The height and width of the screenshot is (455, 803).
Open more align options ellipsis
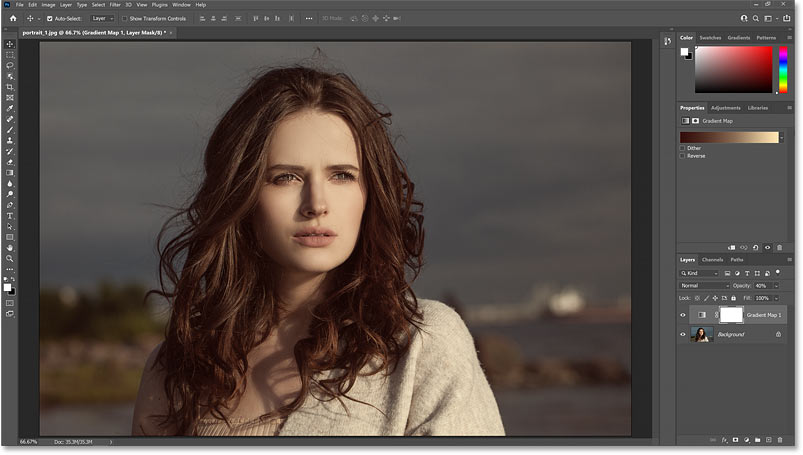[x=309, y=18]
